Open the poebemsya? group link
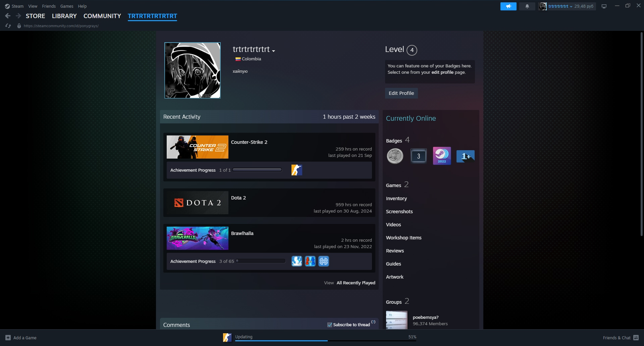 (426, 317)
